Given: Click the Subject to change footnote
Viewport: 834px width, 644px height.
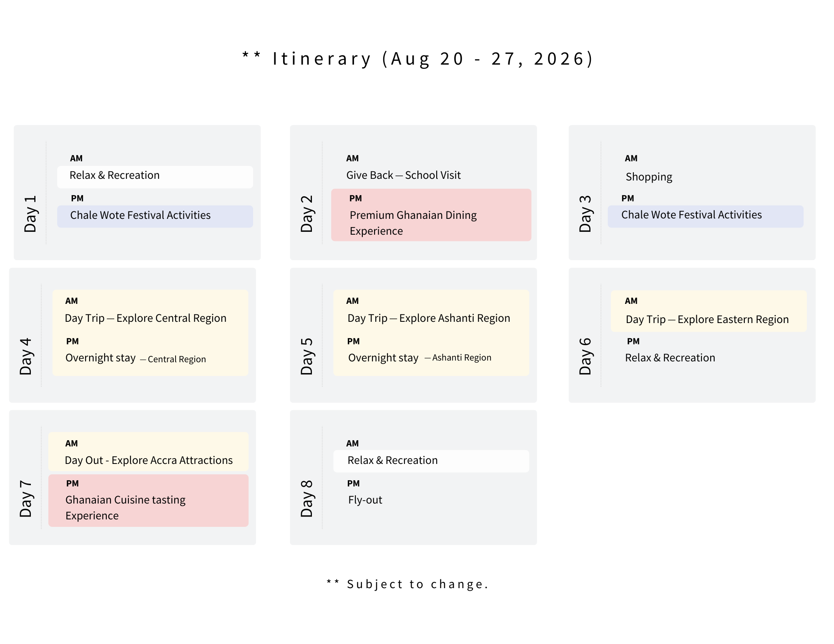Looking at the screenshot, I should tap(407, 584).
